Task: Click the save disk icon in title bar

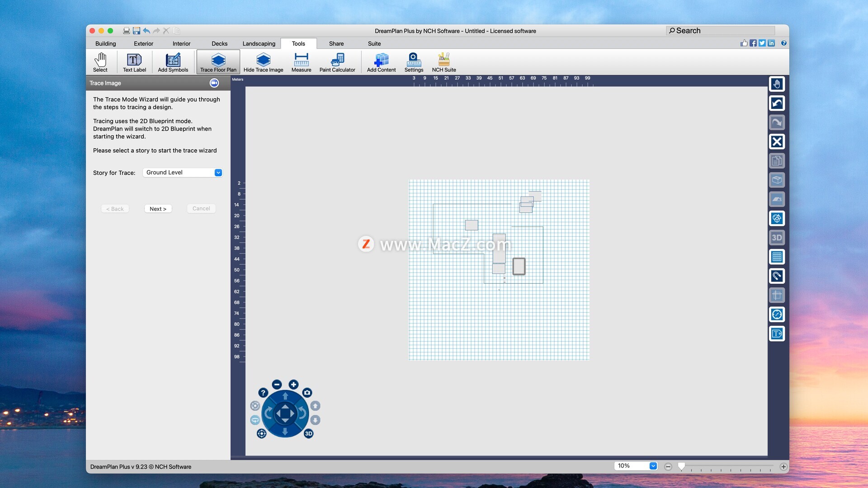Action: 137,31
